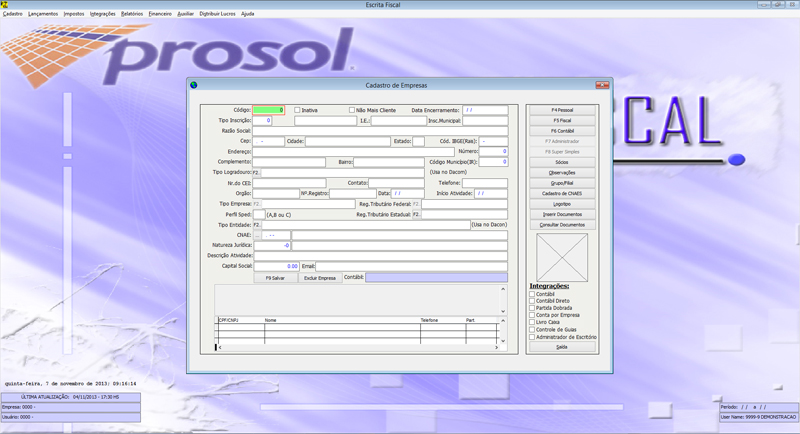Click the Logotipo button
The height and width of the screenshot is (434, 800).
(x=562, y=204)
